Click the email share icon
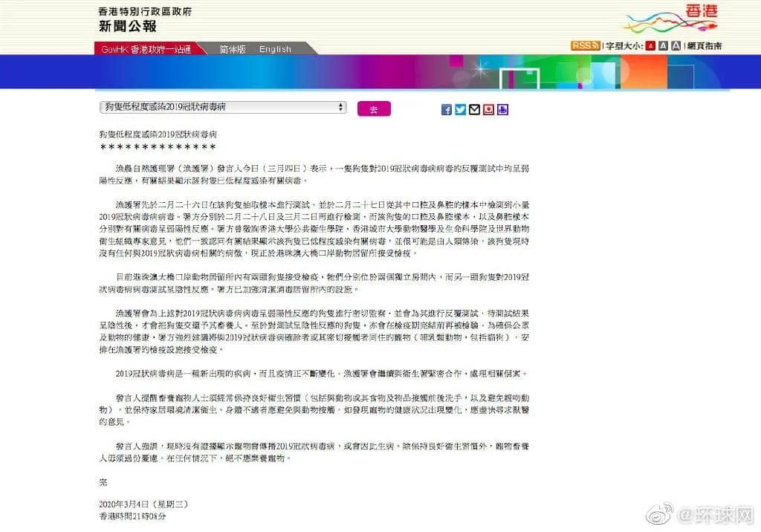761x532 pixels. point(475,109)
